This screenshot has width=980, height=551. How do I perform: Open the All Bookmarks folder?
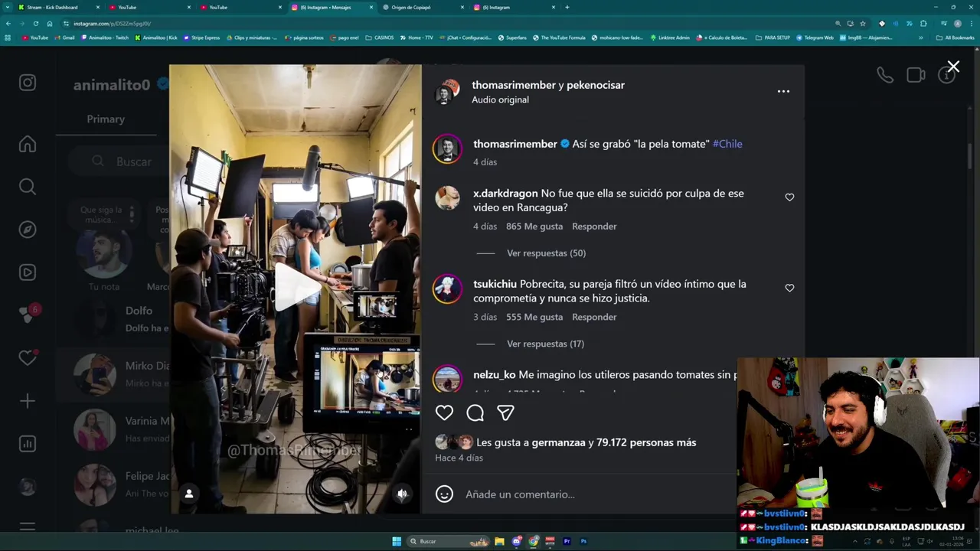point(955,37)
